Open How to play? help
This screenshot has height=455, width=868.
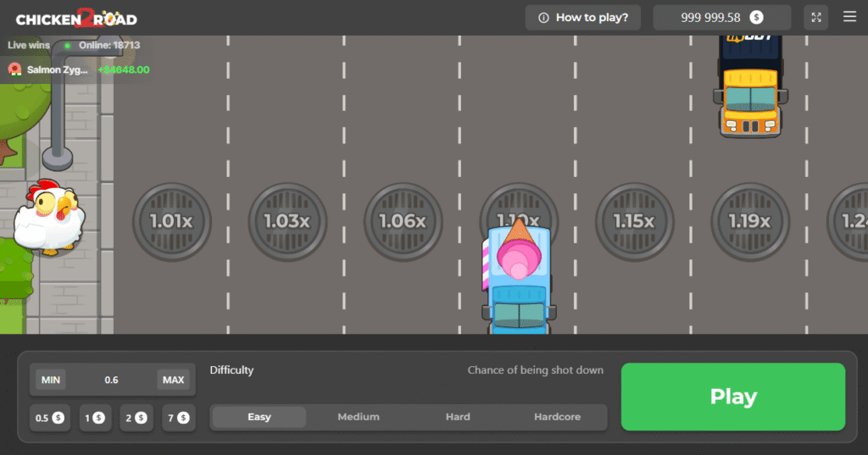click(583, 18)
